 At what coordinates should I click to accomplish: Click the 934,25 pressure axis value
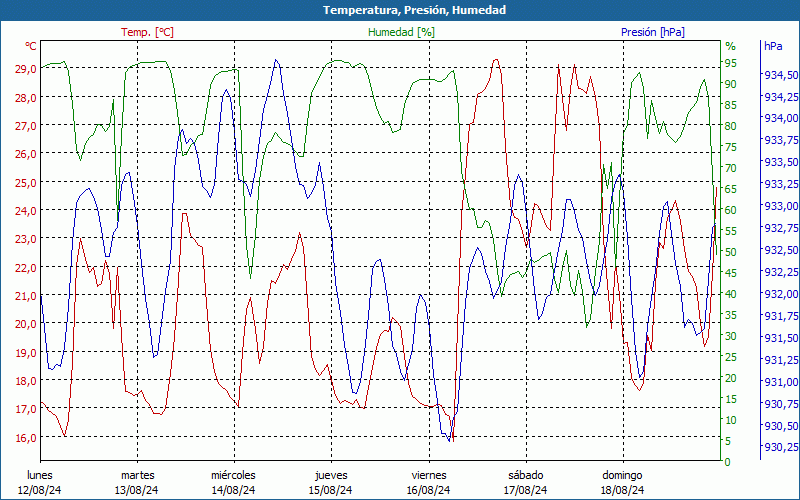pos(781,96)
